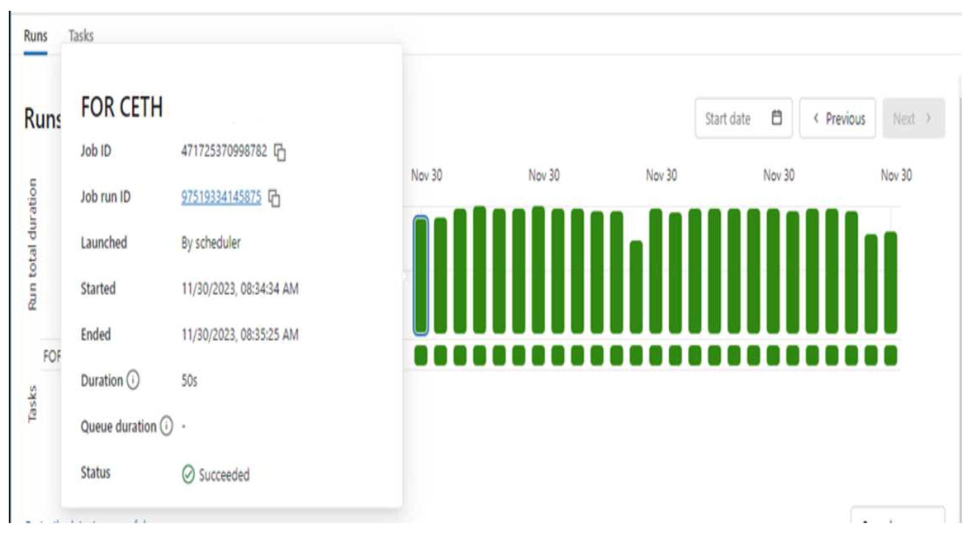
Task: Click the second-to-last run duration bar
Action: [x=871, y=284]
